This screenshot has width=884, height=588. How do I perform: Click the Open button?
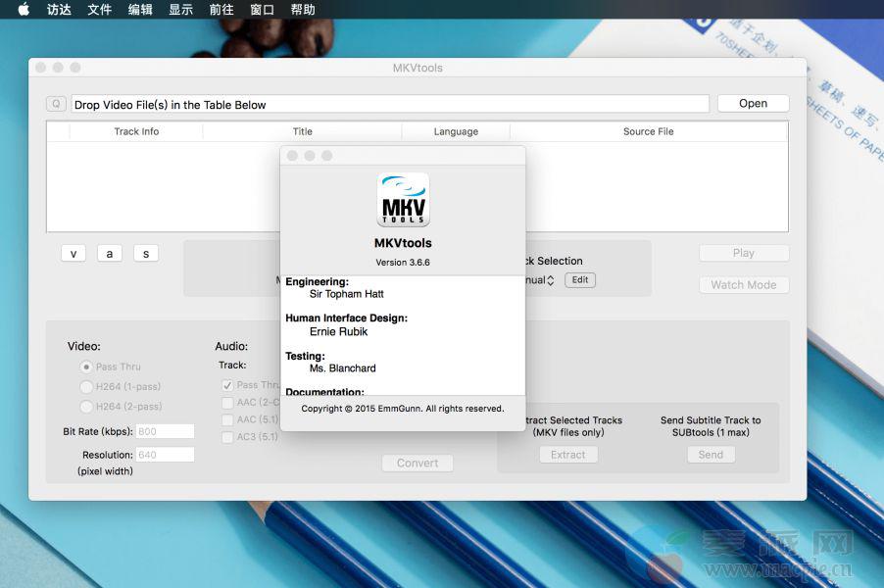(x=753, y=104)
